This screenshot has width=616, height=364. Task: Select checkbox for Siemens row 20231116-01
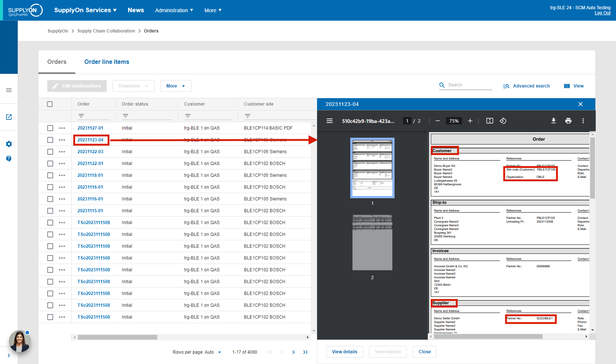tap(50, 199)
